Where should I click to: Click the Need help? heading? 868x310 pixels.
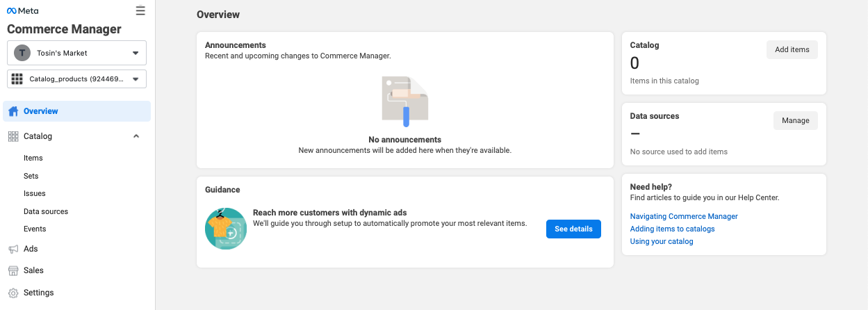click(651, 186)
